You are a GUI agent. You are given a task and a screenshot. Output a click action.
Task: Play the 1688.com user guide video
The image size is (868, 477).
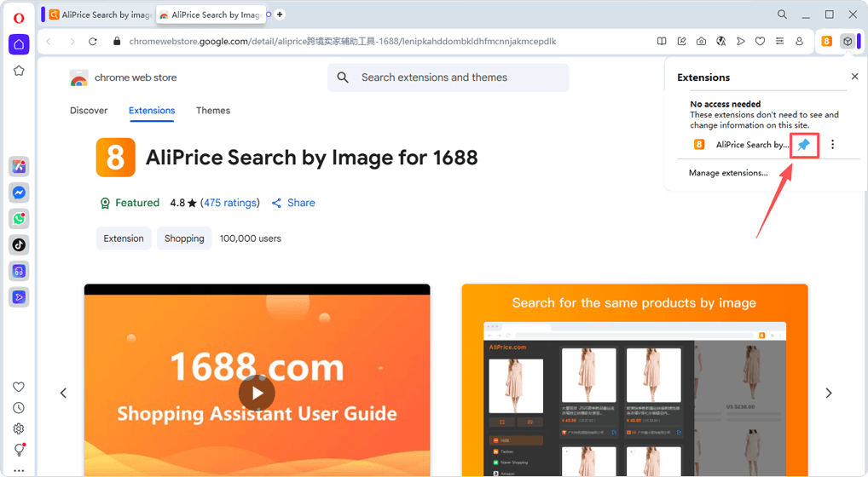point(257,393)
